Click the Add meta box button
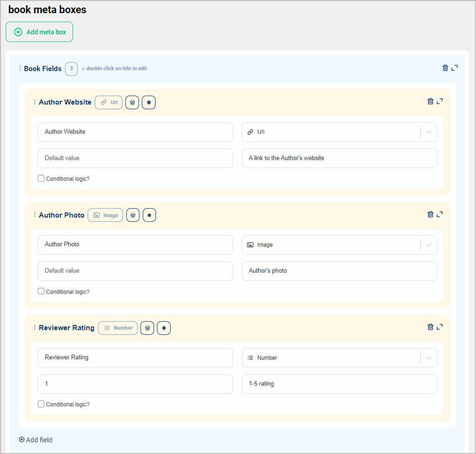Screen dimensions: 476x454 (x=39, y=32)
